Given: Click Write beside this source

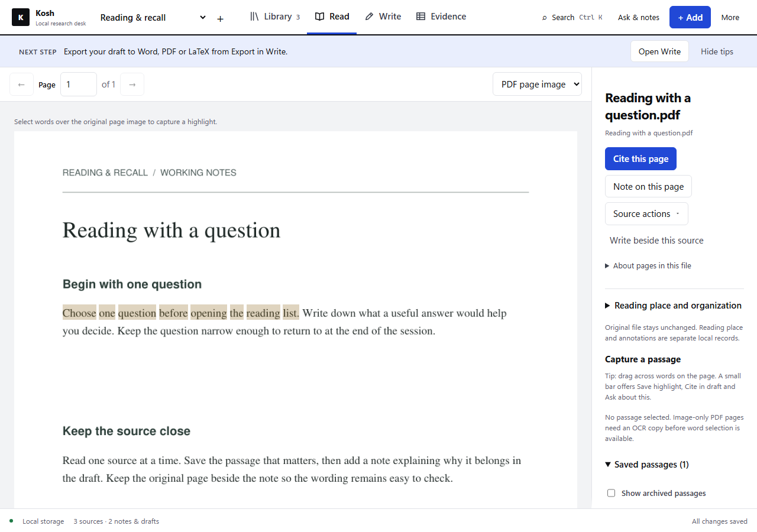Looking at the screenshot, I should pyautogui.click(x=656, y=241).
